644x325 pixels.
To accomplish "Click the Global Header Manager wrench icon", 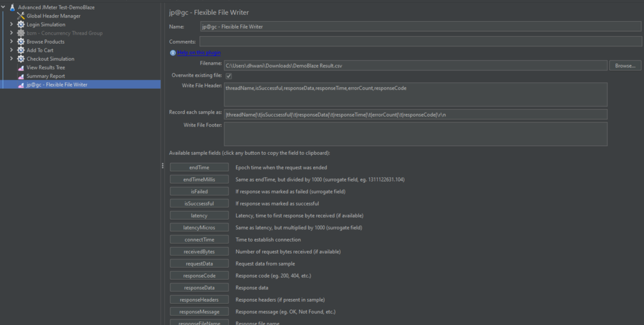I will coord(21,16).
